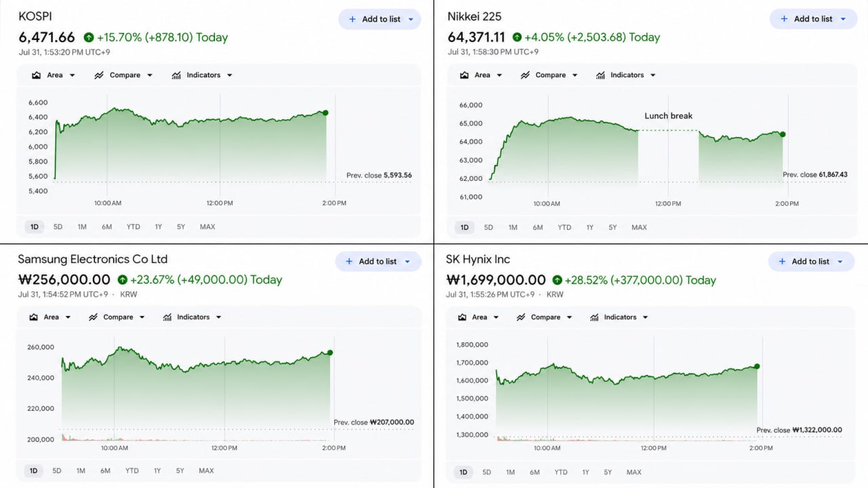868x488 pixels.
Task: Select 1Y range for SK Hynix
Action: [585, 472]
